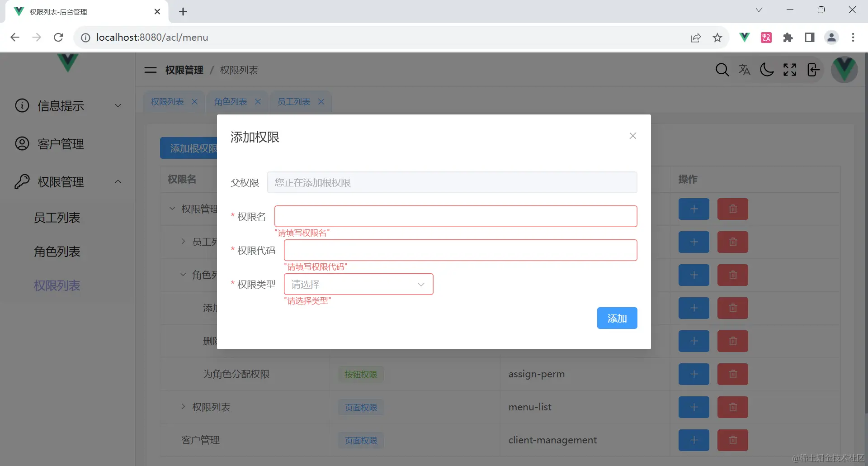
Task: Switch language with the 文A icon
Action: pyautogui.click(x=744, y=70)
